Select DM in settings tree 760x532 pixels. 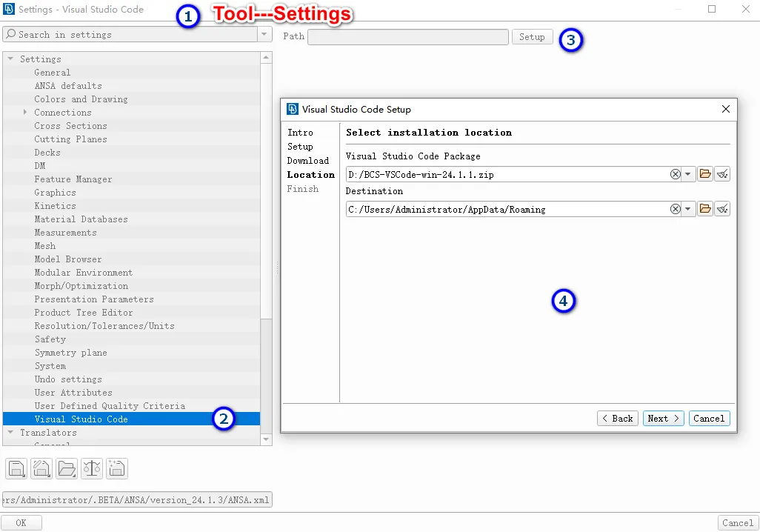pos(40,166)
